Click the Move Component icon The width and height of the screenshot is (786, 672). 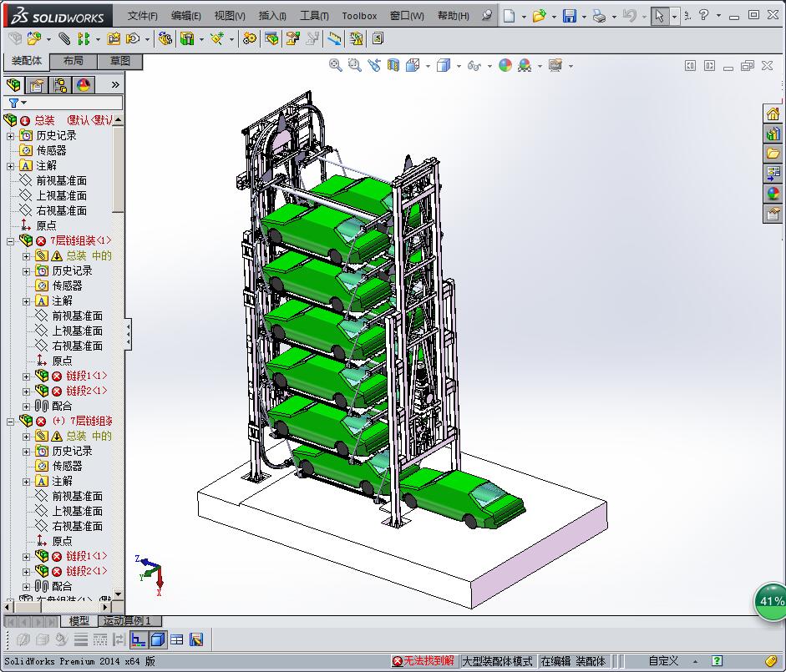click(133, 38)
